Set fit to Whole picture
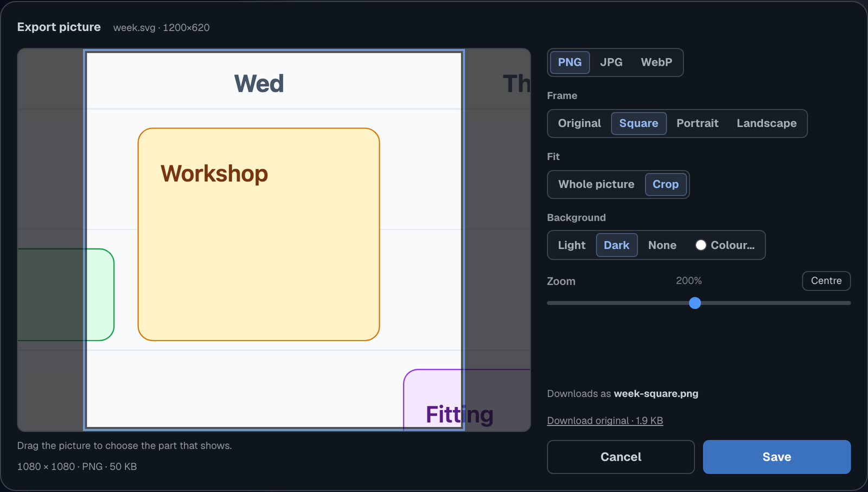Image resolution: width=868 pixels, height=492 pixels. pos(596,184)
